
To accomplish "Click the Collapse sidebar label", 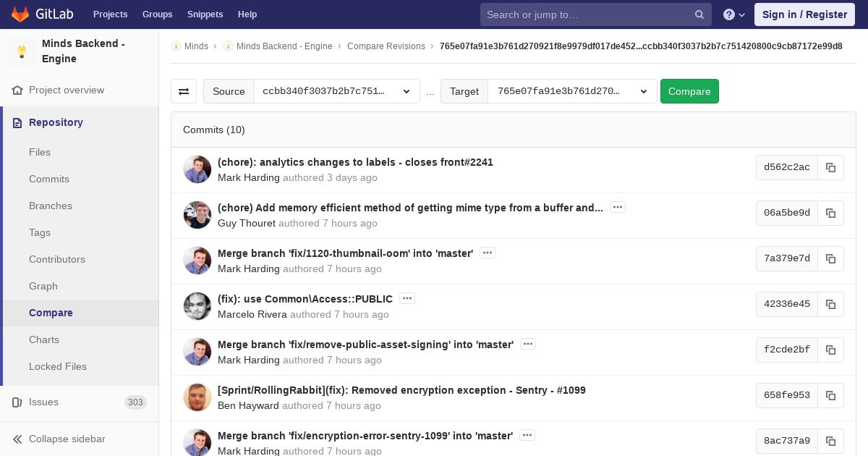I will pos(67,439).
